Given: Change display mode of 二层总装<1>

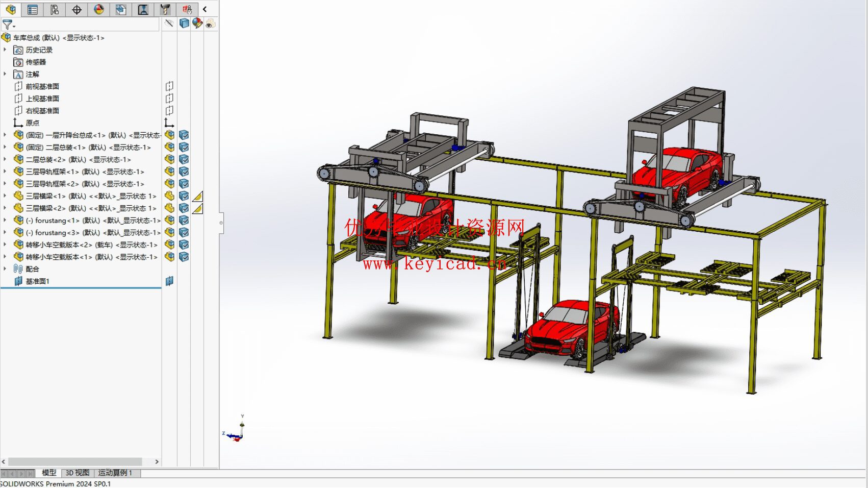Looking at the screenshot, I should [184, 147].
